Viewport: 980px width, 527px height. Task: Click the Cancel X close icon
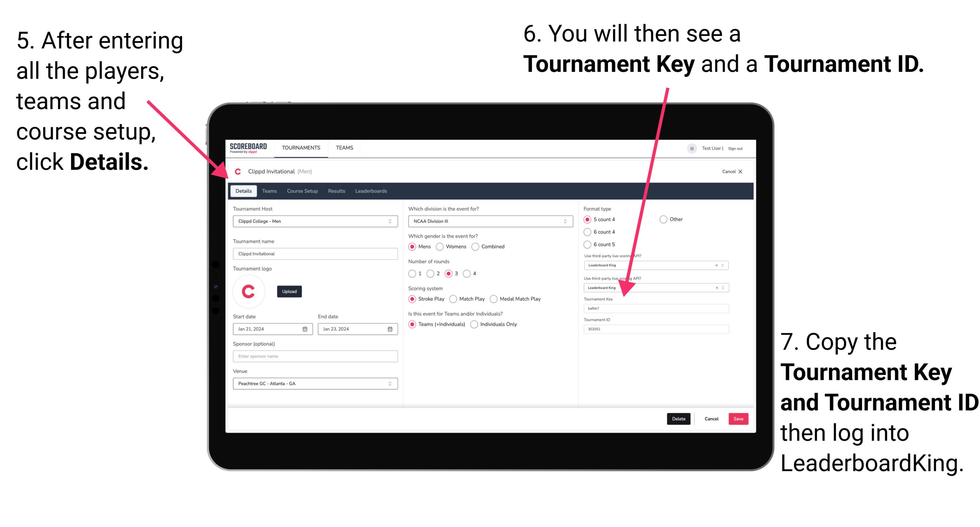click(x=740, y=171)
